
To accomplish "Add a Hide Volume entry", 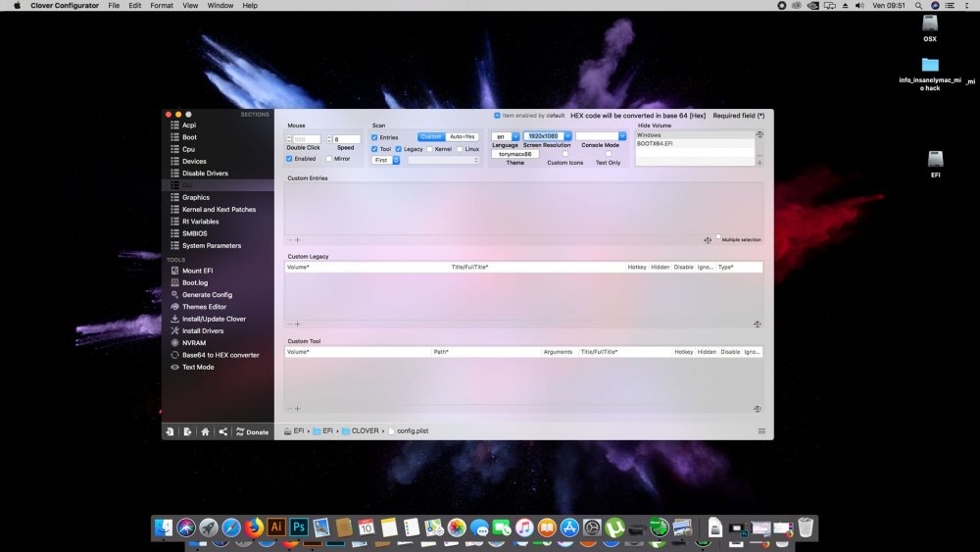I will 759,163.
